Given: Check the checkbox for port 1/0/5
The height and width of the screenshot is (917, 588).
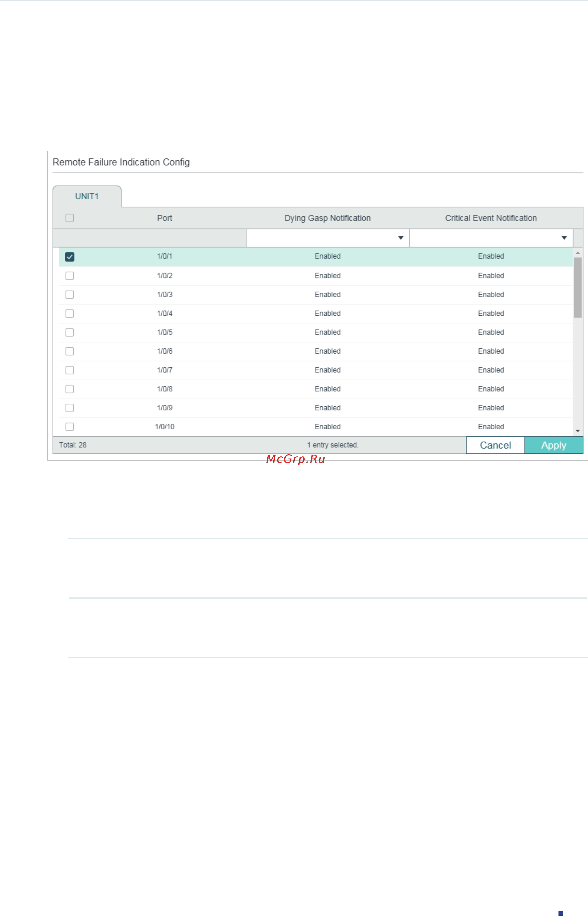Looking at the screenshot, I should coord(69,332).
